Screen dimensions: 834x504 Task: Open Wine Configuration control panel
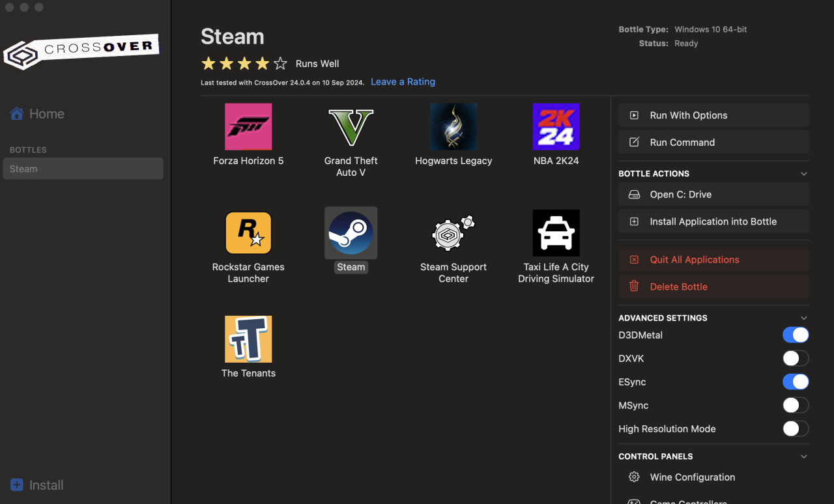point(692,477)
